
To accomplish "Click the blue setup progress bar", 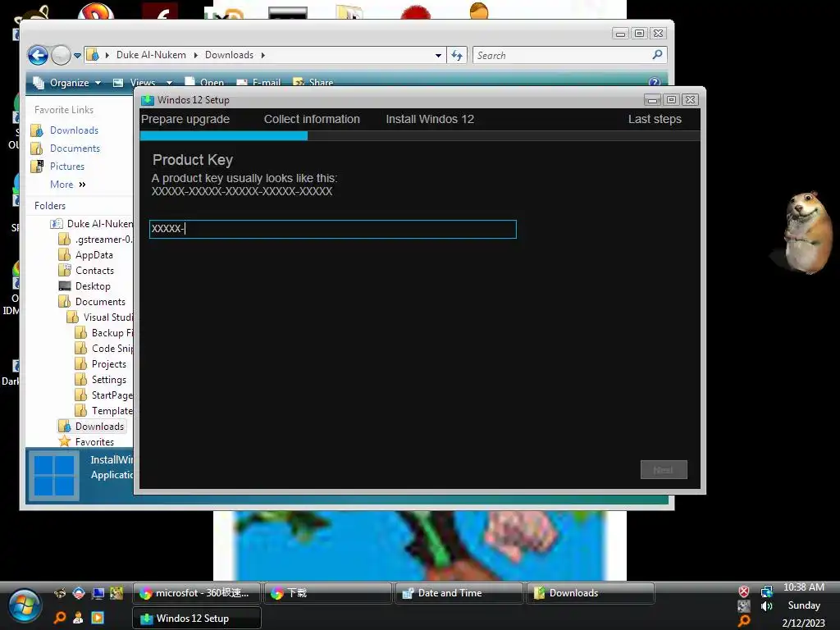I will [224, 136].
